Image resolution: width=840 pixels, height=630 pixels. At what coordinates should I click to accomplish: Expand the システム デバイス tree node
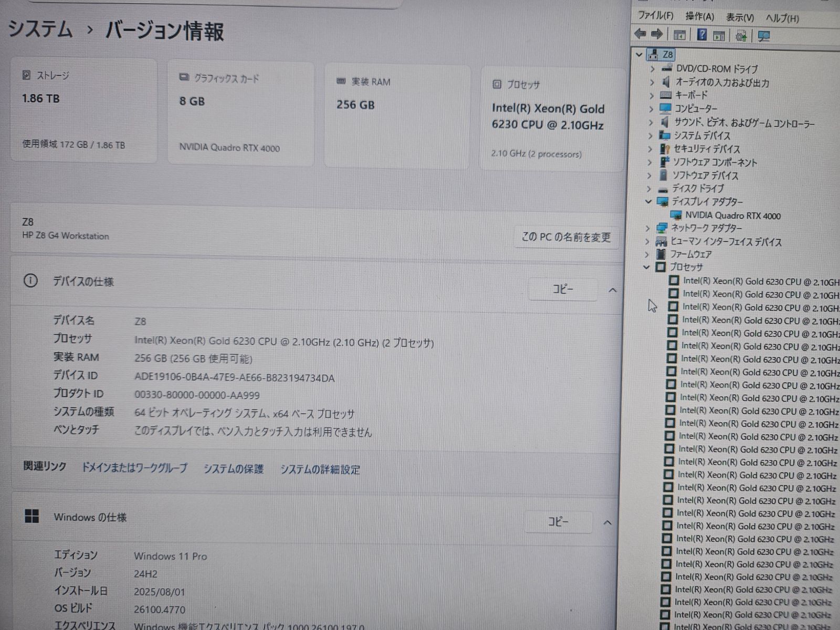(x=650, y=135)
